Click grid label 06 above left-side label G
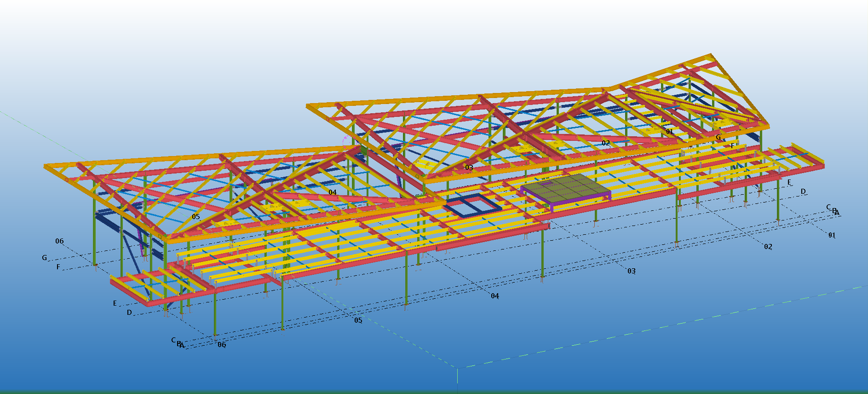 59,241
